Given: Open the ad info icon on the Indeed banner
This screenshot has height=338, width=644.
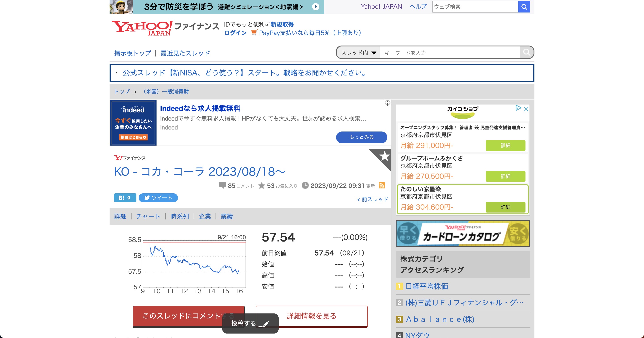Looking at the screenshot, I should click(387, 103).
